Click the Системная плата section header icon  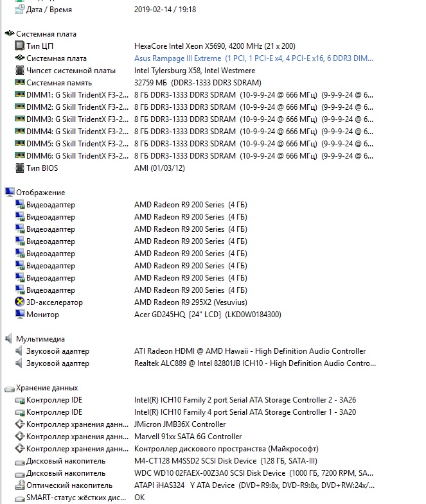pyautogui.click(x=10, y=33)
